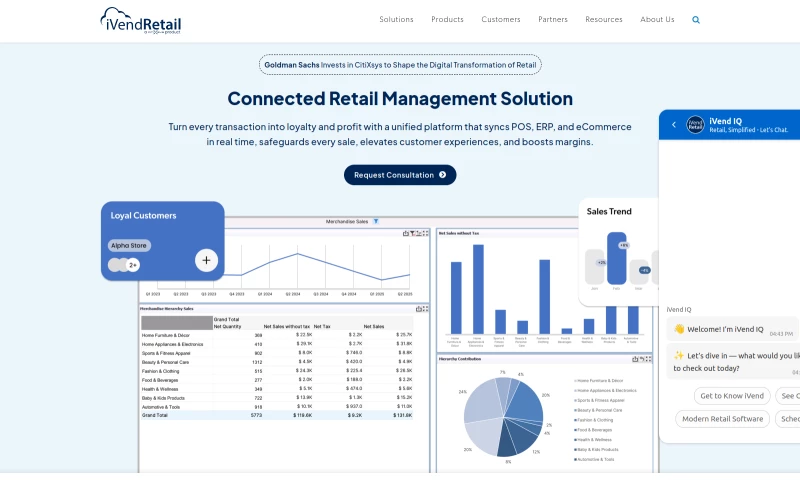800x480 pixels.
Task: Click the Merchandise Sales filter icon
Action: point(376,221)
